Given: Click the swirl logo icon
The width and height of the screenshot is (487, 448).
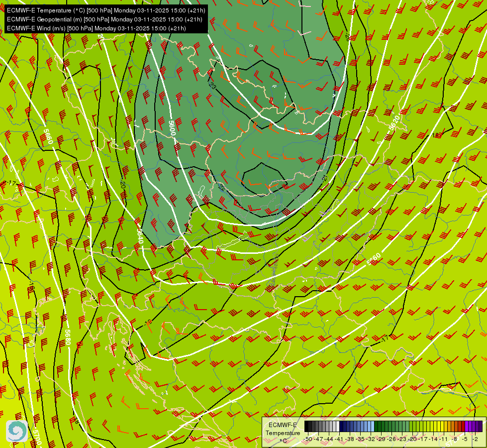Looking at the screenshot, I should click(17, 431).
